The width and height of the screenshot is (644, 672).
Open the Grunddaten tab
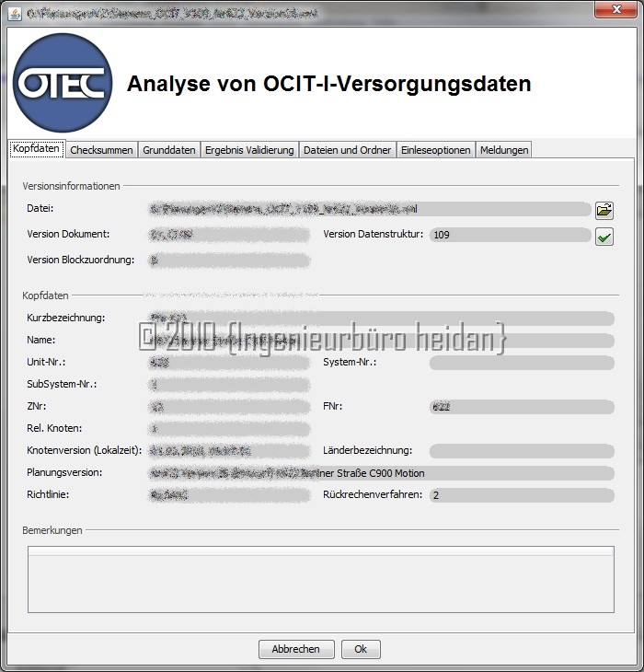169,150
